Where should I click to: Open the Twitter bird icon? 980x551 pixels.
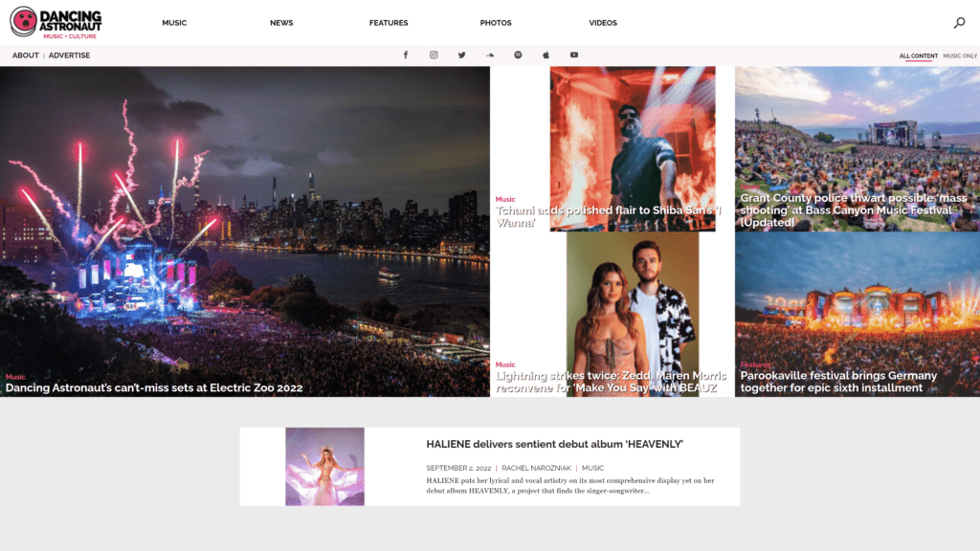[462, 55]
